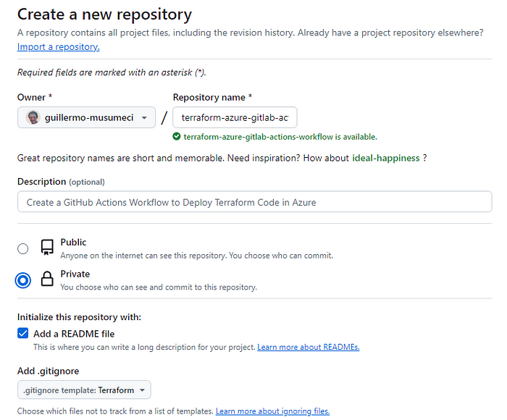The image size is (507, 420).
Task: Click the Create a new repository heading
Action: point(104,14)
